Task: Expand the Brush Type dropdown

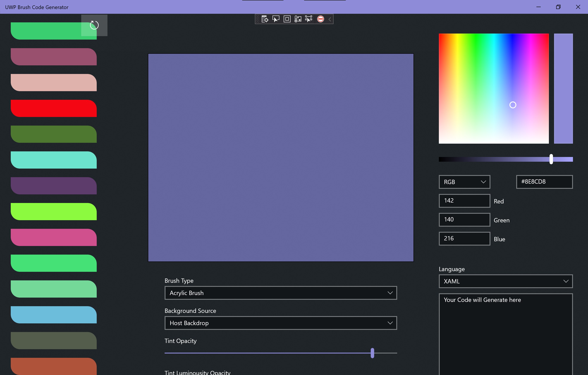Action: (281, 293)
